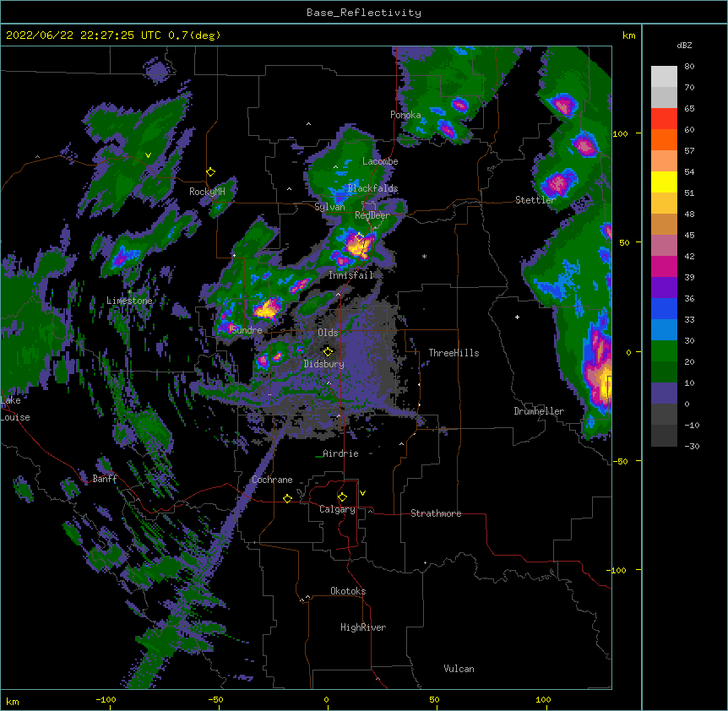
Task: Click the white plus marker west of Drumheller
Action: (x=517, y=318)
